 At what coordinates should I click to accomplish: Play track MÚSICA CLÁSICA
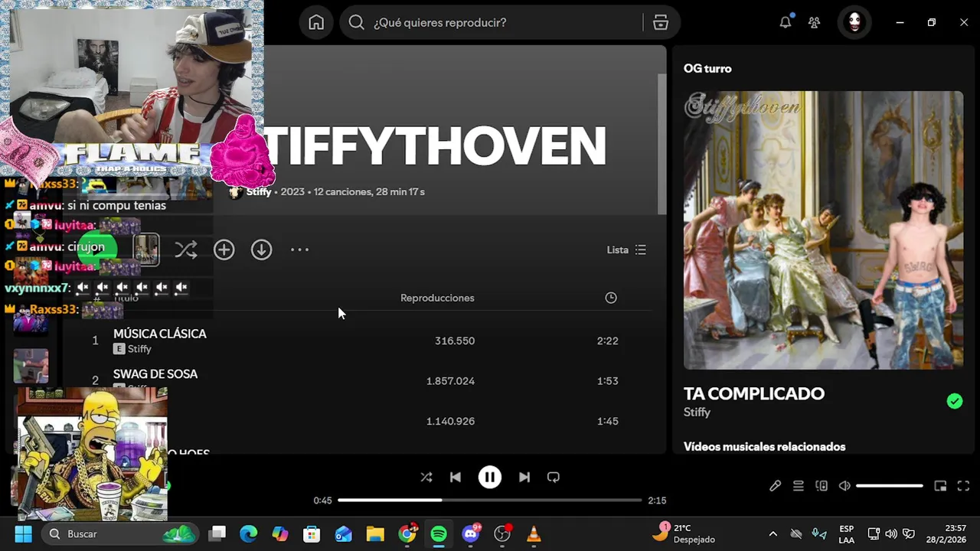(x=160, y=334)
